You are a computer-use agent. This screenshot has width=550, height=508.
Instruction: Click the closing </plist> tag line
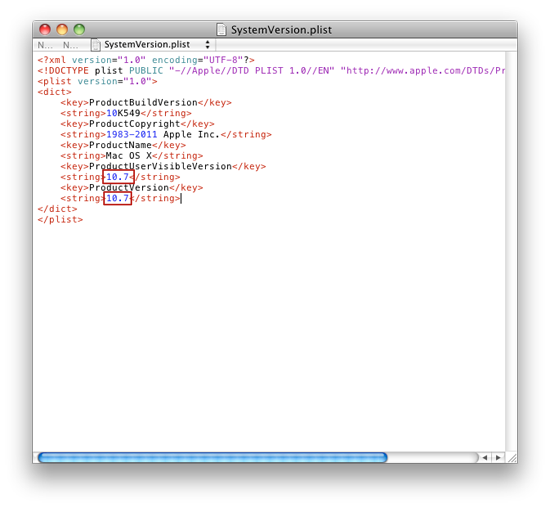tap(60, 220)
